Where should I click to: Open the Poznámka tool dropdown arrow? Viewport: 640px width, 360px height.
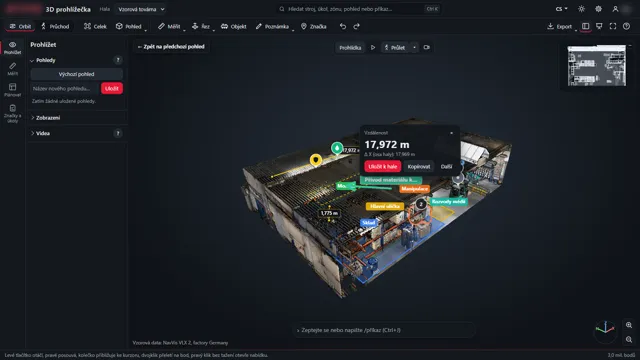[x=293, y=30]
